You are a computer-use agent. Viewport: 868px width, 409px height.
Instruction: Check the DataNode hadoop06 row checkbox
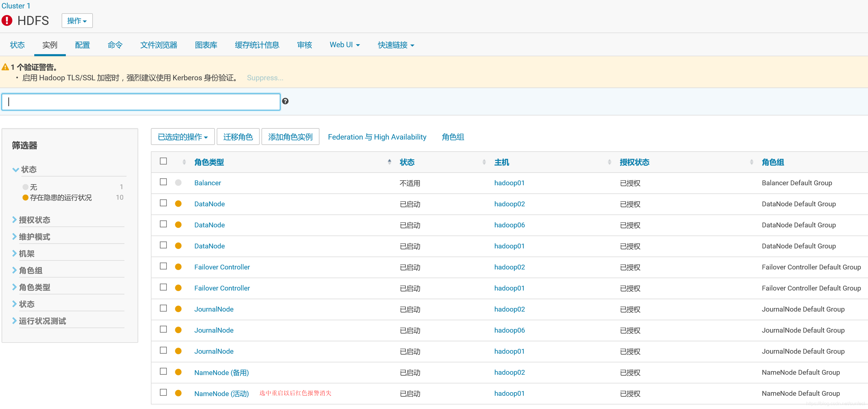point(164,224)
